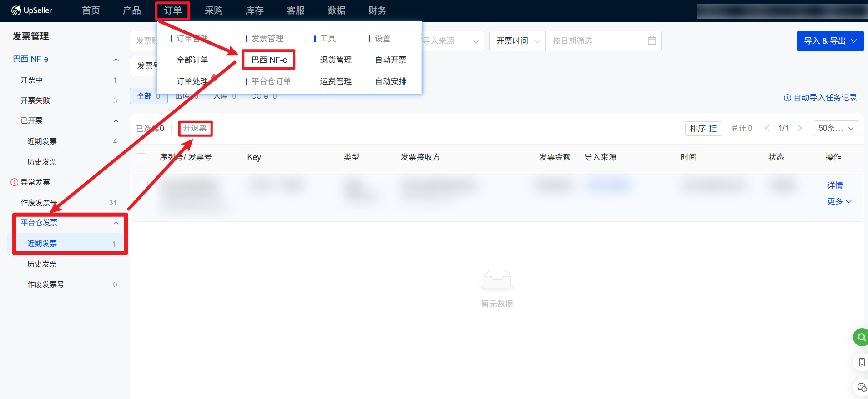The height and width of the screenshot is (399, 868).
Task: Click the 按日期筛选 date input field
Action: [x=596, y=41]
